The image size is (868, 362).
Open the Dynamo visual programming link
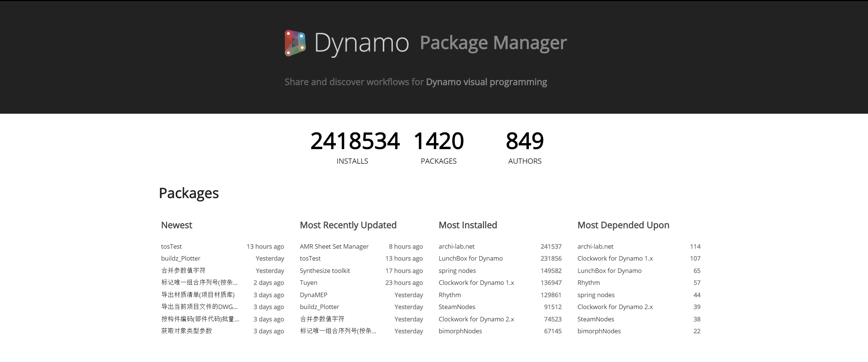(486, 82)
